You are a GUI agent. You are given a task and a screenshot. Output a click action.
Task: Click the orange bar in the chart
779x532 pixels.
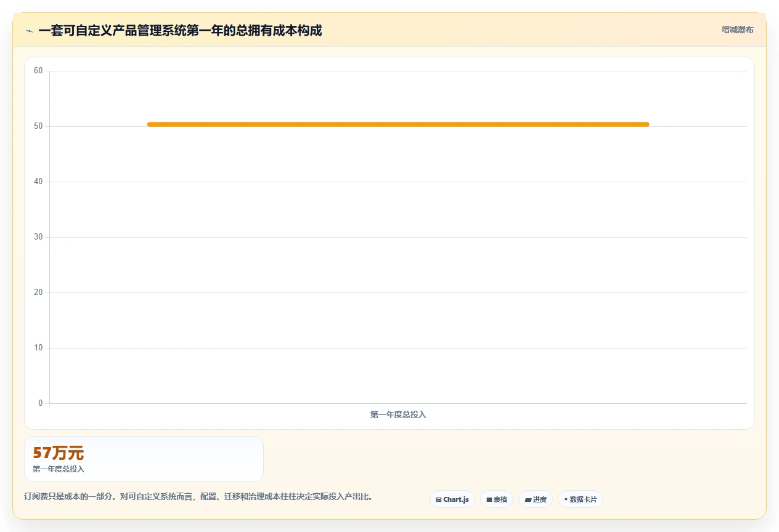(x=398, y=124)
